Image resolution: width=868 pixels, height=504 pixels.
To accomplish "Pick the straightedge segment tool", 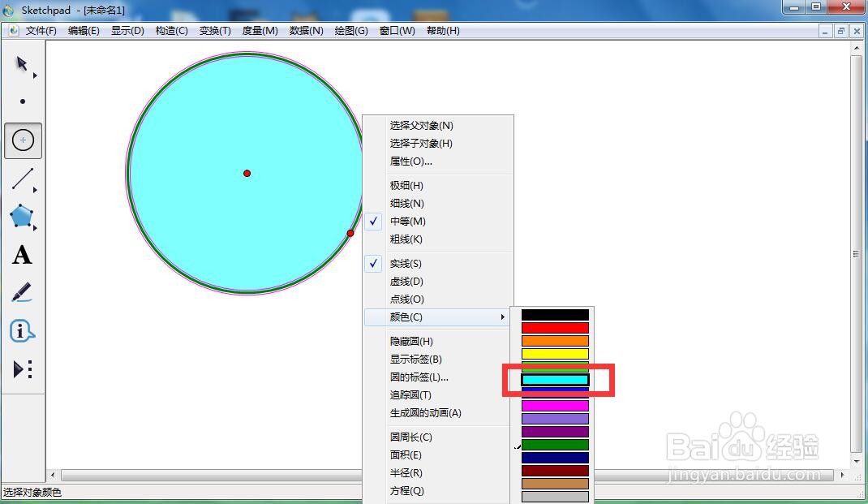I will (23, 179).
